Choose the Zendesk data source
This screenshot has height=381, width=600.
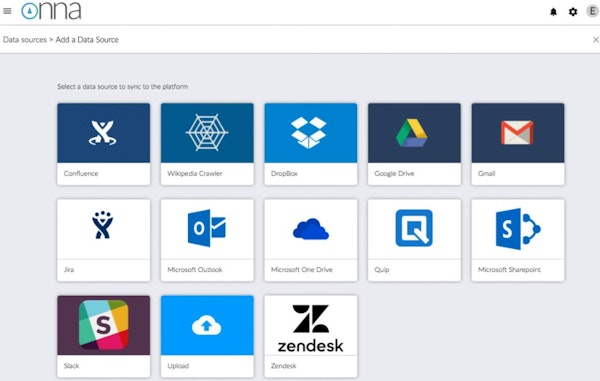tap(311, 336)
